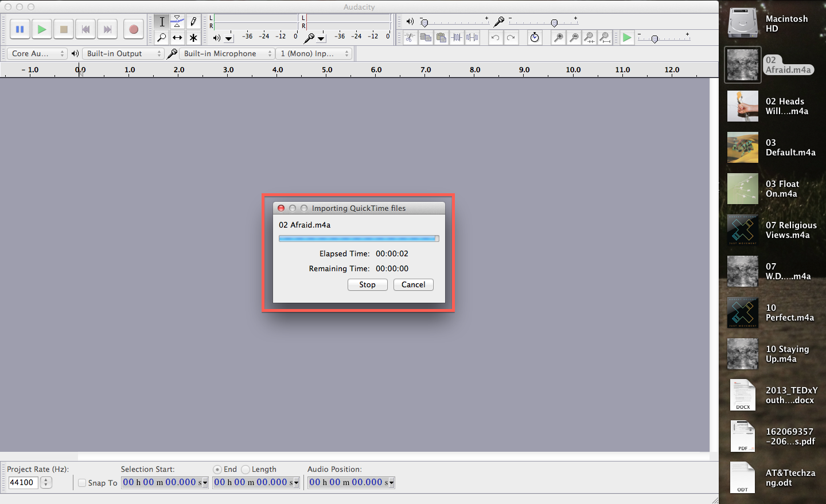826x504 pixels.
Task: Adjust the output volume slider
Action: click(424, 23)
